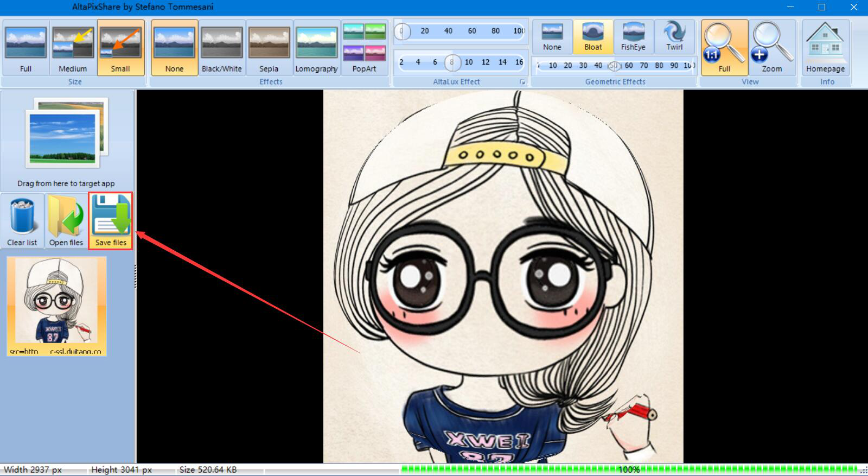Minimize the AltaPixShare window
The image size is (868, 476).
pos(790,7)
